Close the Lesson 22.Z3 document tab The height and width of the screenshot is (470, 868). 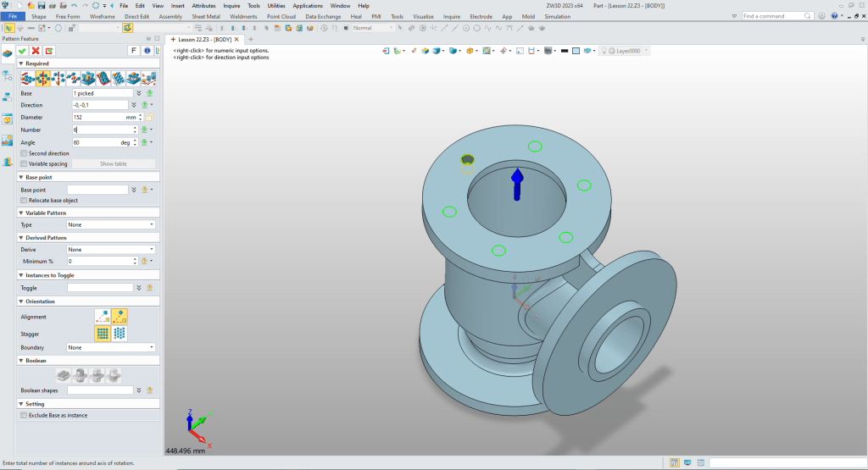(237, 40)
